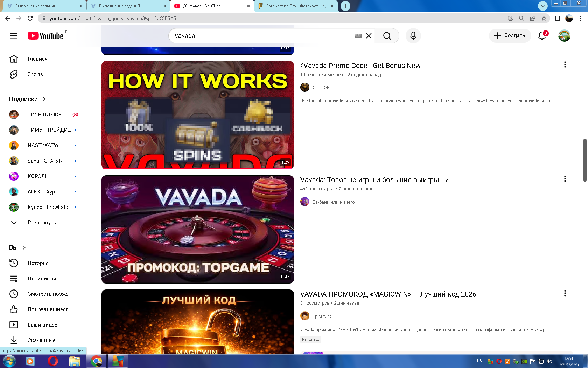Click the Создать create button

[510, 36]
